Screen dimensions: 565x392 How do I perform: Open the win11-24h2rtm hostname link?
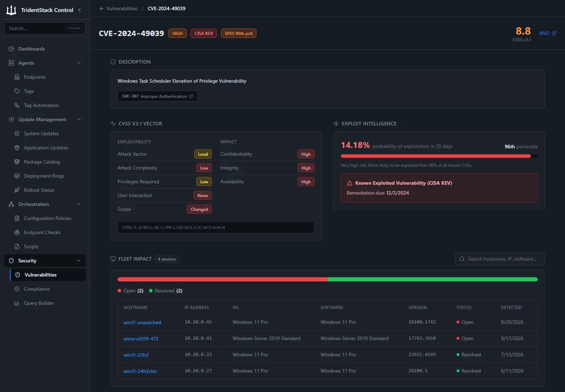[140, 371]
